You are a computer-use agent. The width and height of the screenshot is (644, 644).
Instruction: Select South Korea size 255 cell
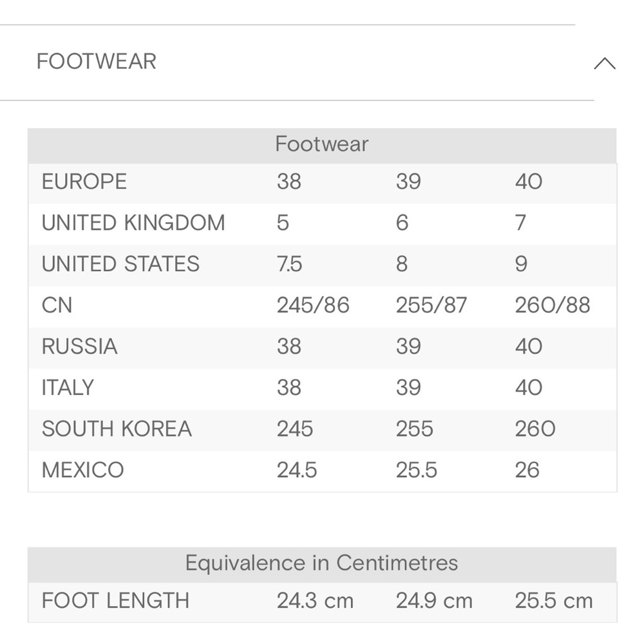pos(414,429)
